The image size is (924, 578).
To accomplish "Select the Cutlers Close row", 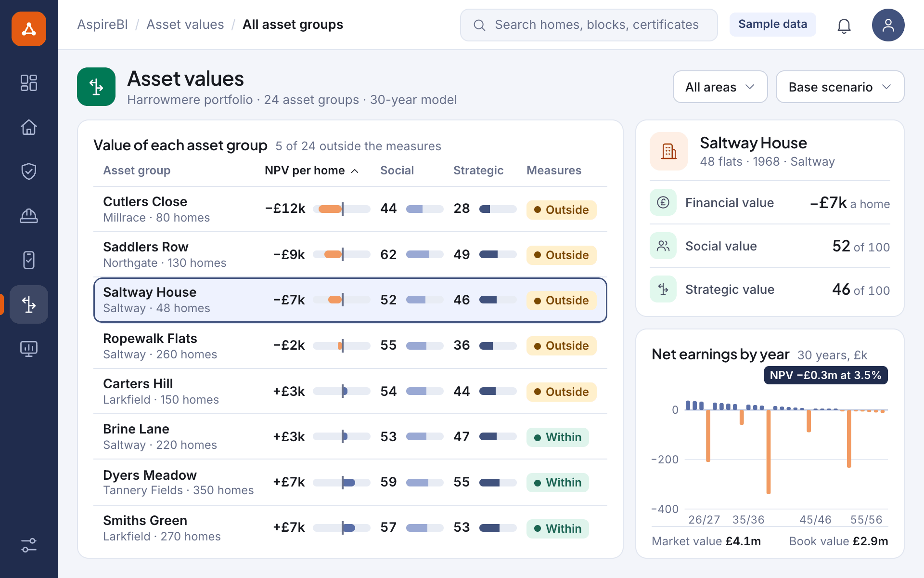I will pyautogui.click(x=350, y=209).
